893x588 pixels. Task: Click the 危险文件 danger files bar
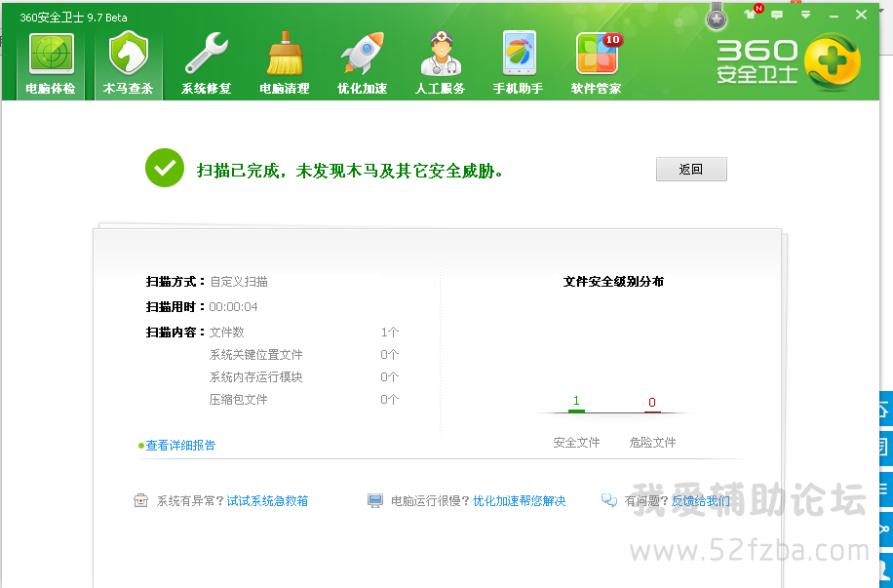tap(652, 412)
